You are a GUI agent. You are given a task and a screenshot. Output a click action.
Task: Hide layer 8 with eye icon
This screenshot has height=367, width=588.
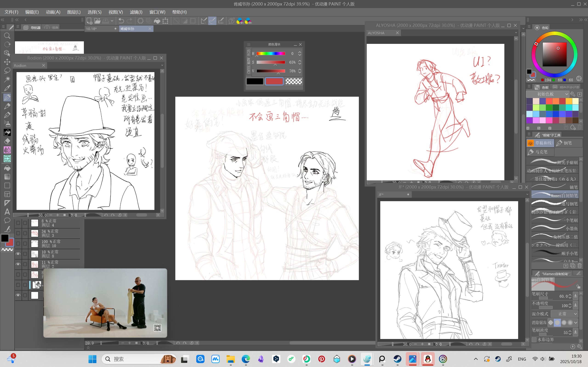pyautogui.click(x=18, y=254)
